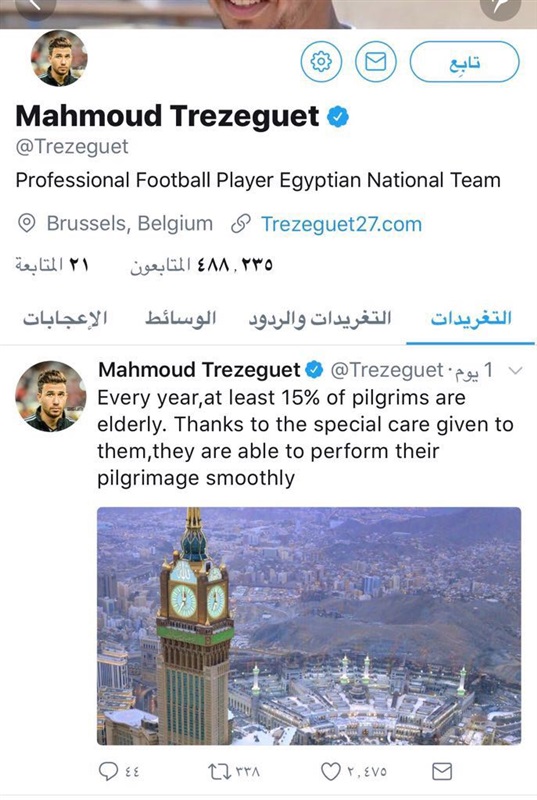View the المتابعة following count
The image size is (537, 800).
click(52, 265)
